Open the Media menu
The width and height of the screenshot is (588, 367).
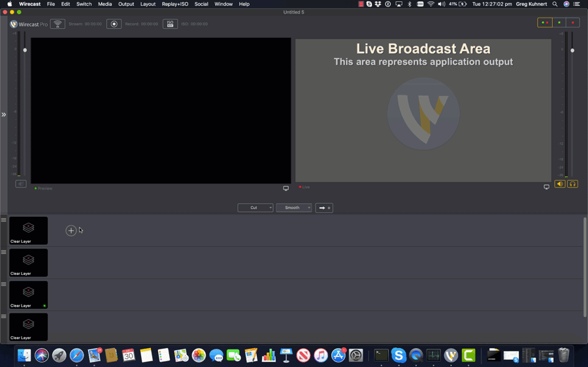(105, 4)
